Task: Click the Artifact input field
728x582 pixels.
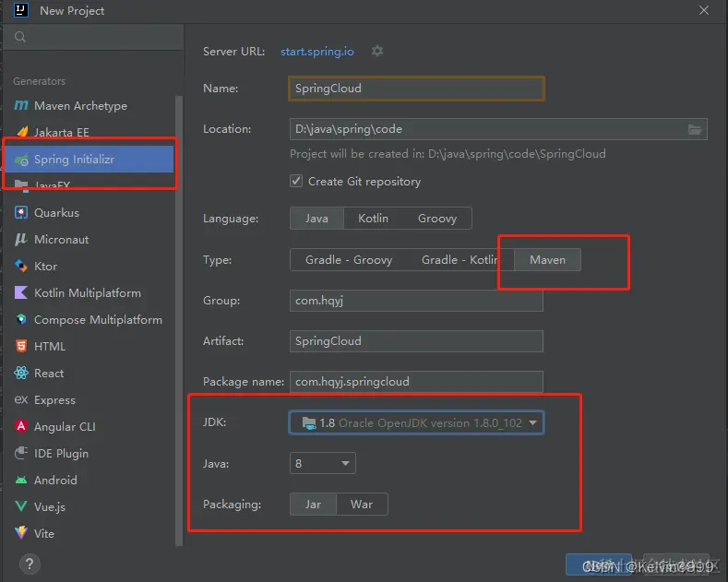Action: coord(416,341)
